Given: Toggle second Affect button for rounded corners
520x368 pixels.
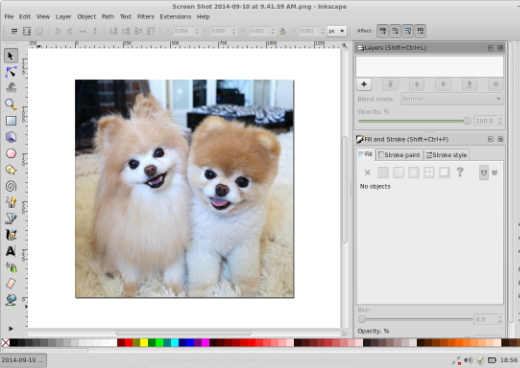Looking at the screenshot, I should pyautogui.click(x=395, y=31).
